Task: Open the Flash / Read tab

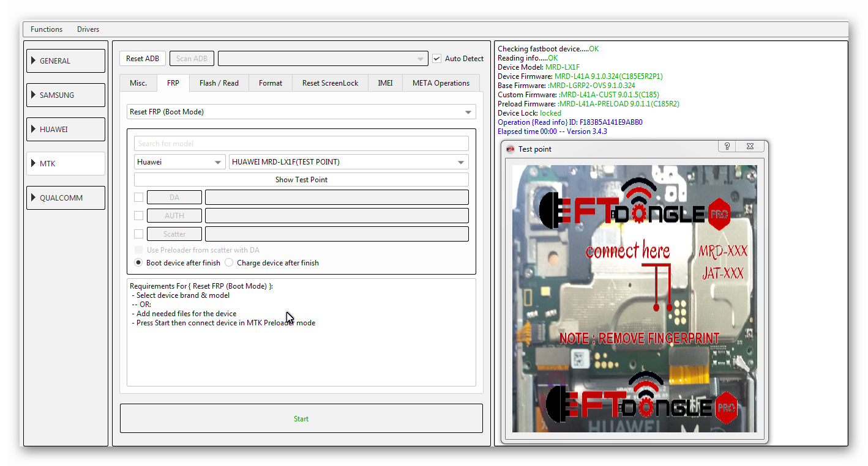Action: (219, 83)
